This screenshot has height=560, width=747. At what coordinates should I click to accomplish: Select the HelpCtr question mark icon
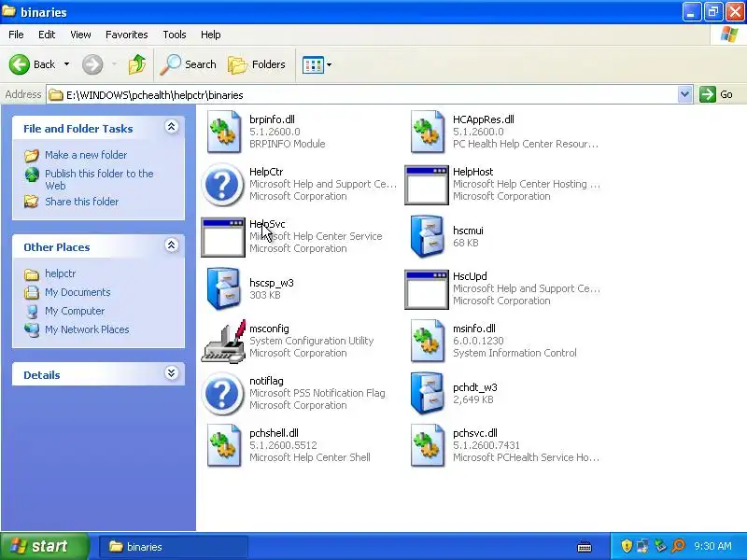[x=222, y=184]
